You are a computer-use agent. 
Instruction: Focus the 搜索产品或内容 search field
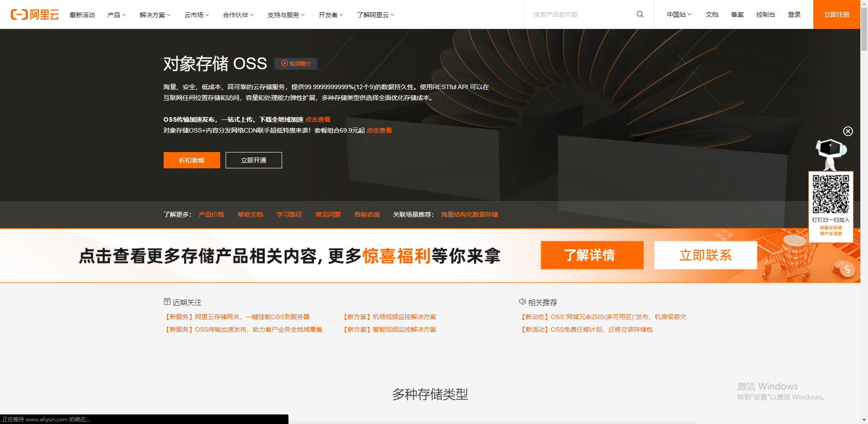[581, 14]
